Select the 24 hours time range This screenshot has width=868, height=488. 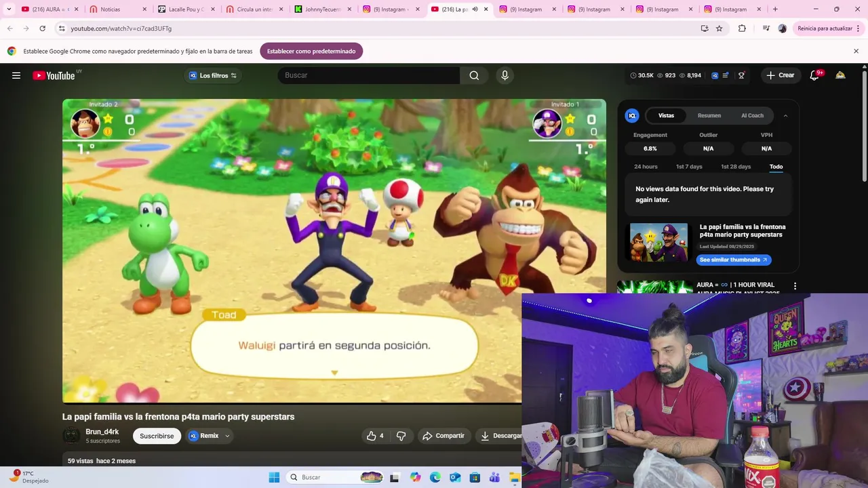(646, 167)
